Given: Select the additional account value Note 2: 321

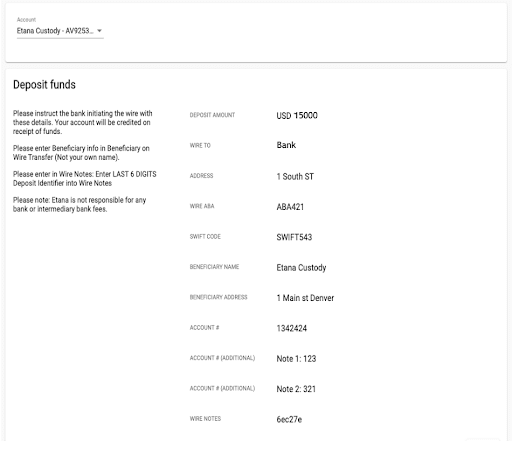Looking at the screenshot, I should coord(296,389).
